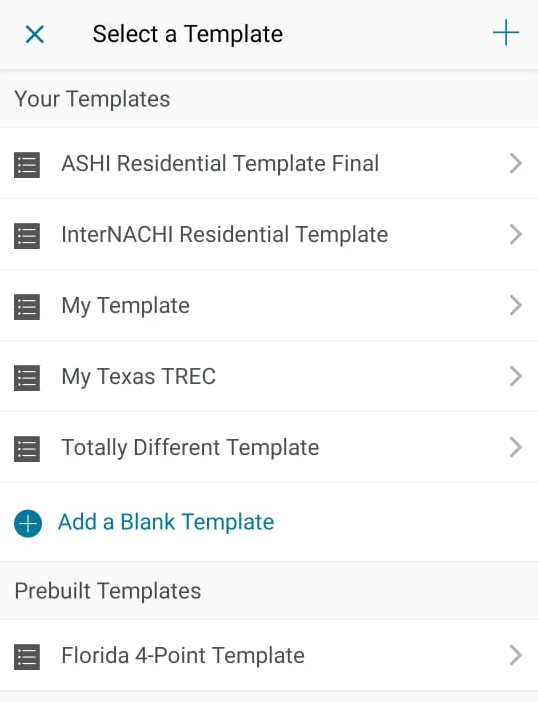Expand My Template chevron arrow
The image size is (538, 702).
pos(516,305)
